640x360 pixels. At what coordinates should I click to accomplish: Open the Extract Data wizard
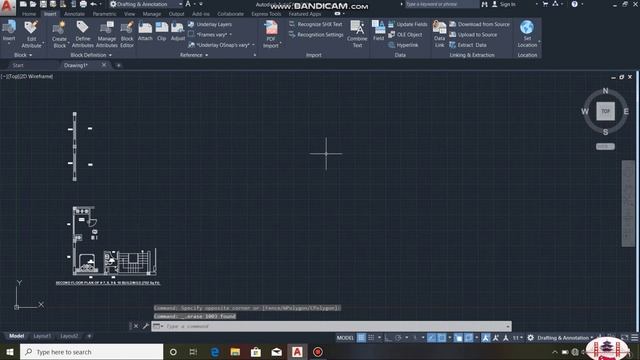tap(468, 45)
